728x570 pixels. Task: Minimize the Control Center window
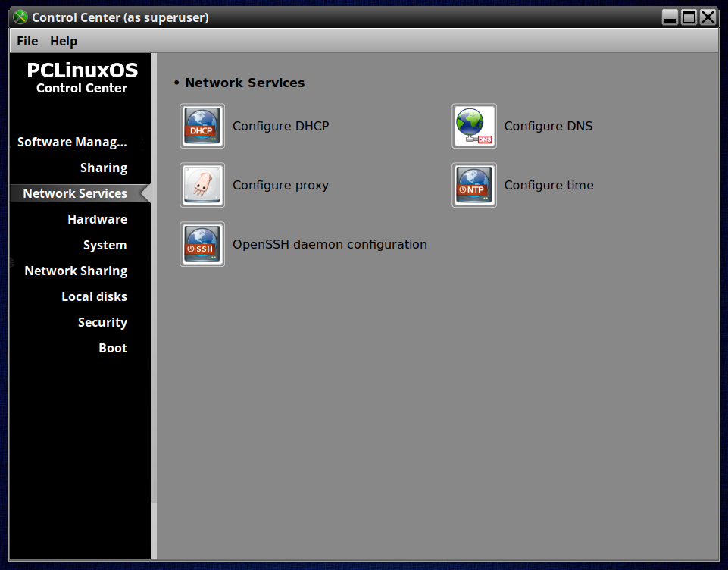[670, 17]
